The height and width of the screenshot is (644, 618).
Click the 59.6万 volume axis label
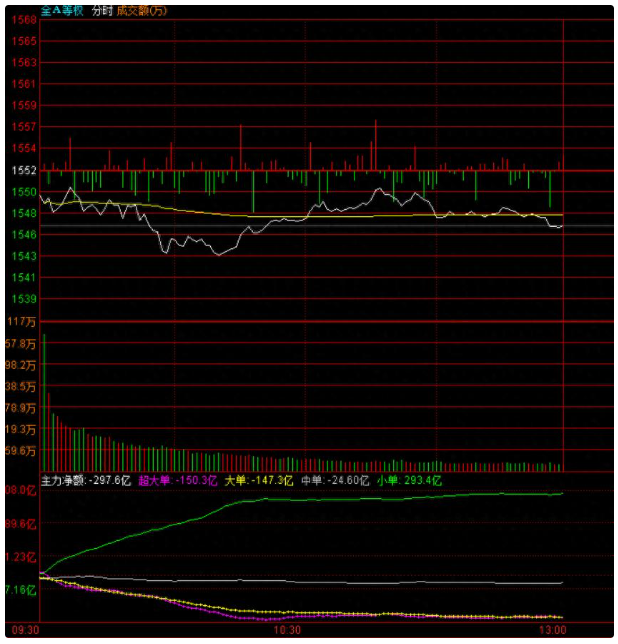(x=22, y=451)
